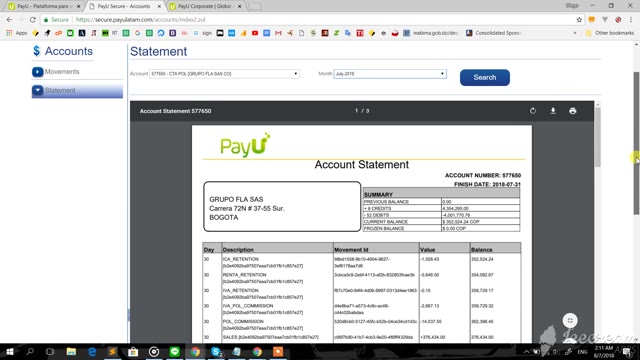640x360 pixels.
Task: Open the Chrome three-dot menu
Action: 631,20
